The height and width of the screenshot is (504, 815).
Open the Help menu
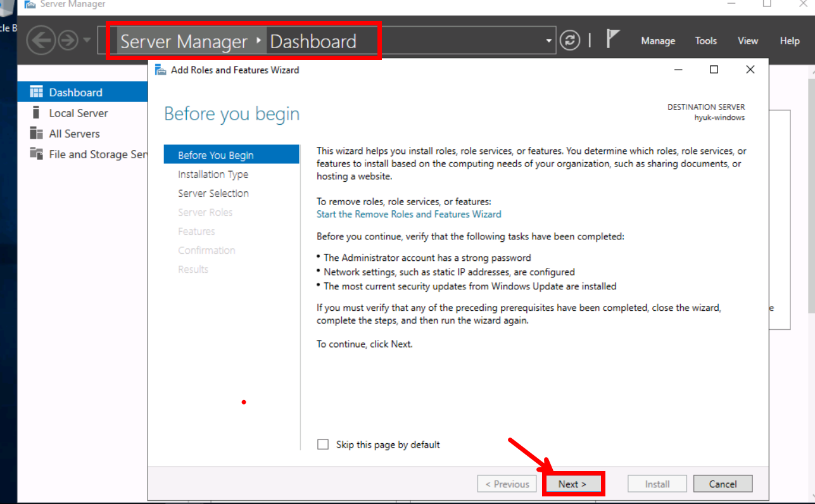pyautogui.click(x=790, y=41)
